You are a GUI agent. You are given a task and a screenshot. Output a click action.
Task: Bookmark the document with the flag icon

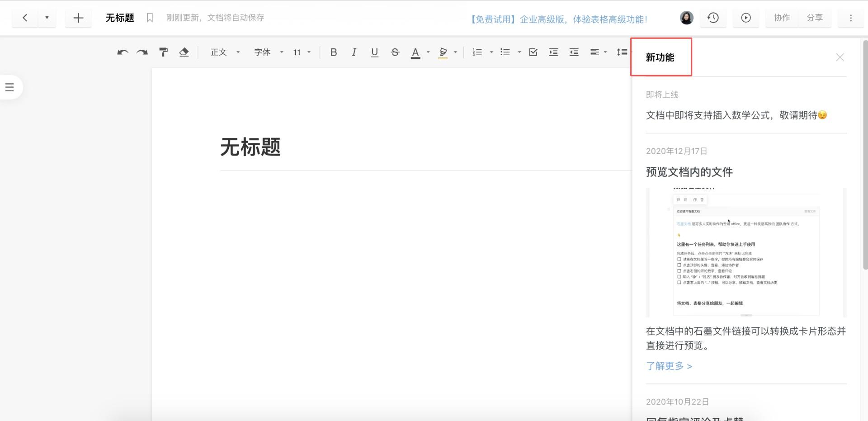point(150,18)
